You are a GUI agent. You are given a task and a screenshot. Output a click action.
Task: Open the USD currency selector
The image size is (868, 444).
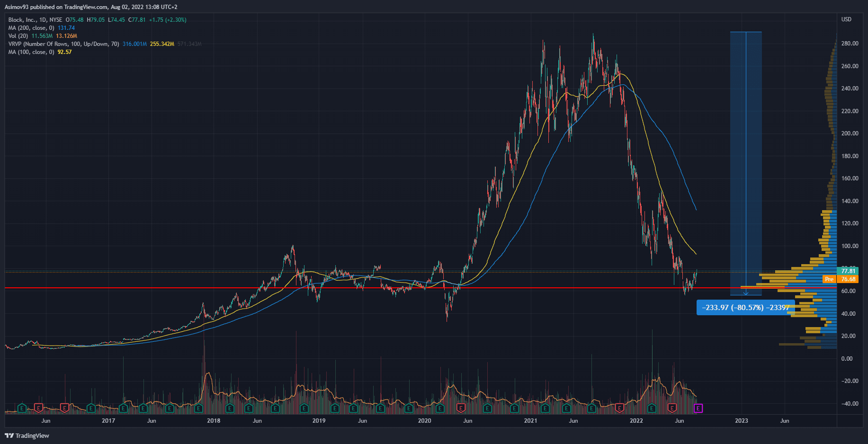point(846,19)
